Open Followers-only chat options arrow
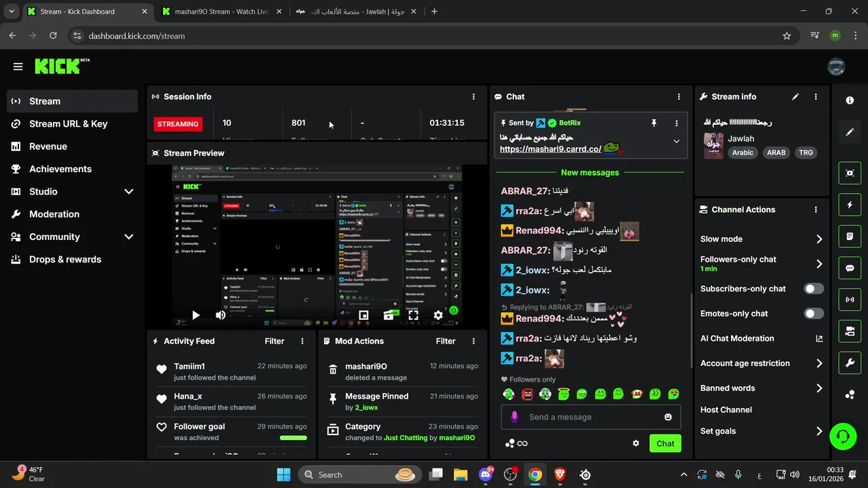This screenshot has width=868, height=488. 819,264
